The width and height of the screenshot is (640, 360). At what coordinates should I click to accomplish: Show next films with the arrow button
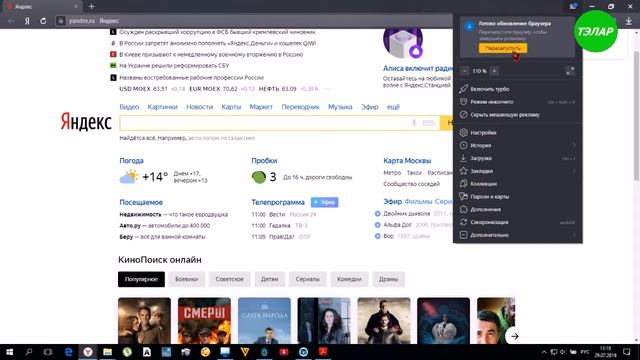tap(514, 336)
